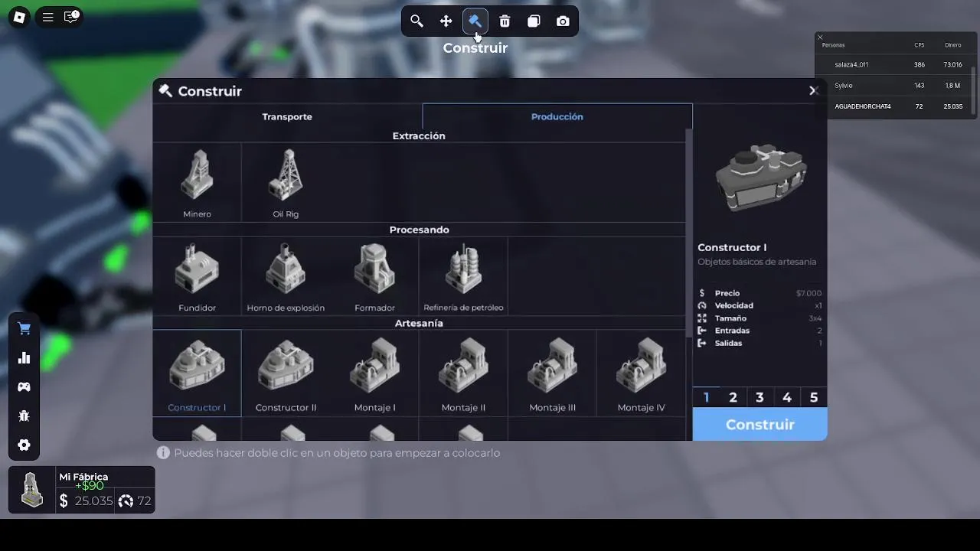Viewport: 980px width, 551px height.
Task: Select level tab 3
Action: [x=759, y=397]
